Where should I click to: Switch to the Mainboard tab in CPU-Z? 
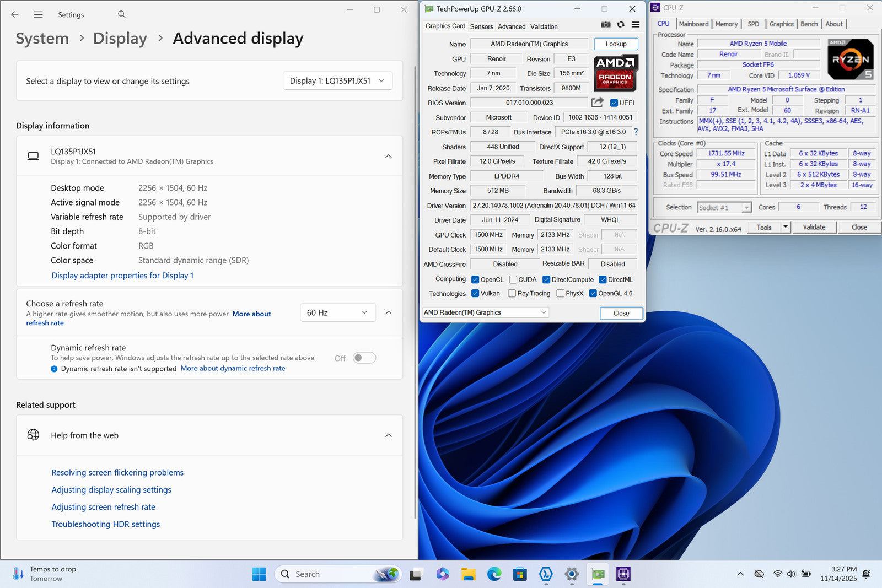(x=693, y=24)
